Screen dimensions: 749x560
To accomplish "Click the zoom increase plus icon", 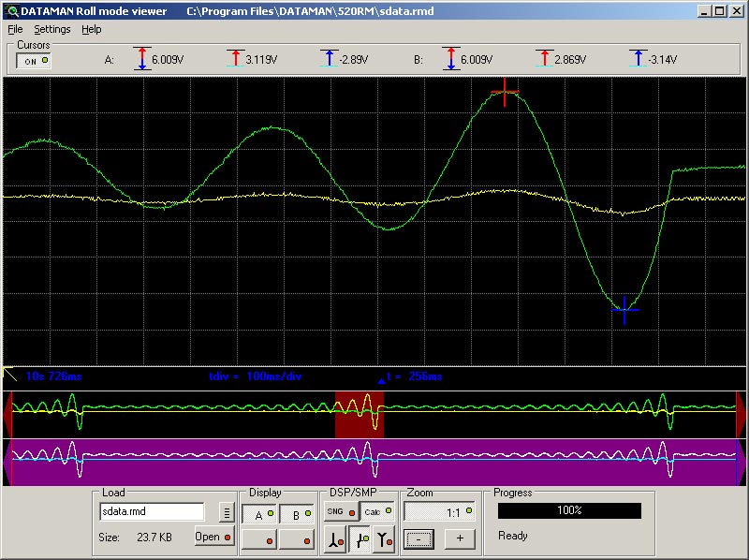I will pyautogui.click(x=460, y=539).
